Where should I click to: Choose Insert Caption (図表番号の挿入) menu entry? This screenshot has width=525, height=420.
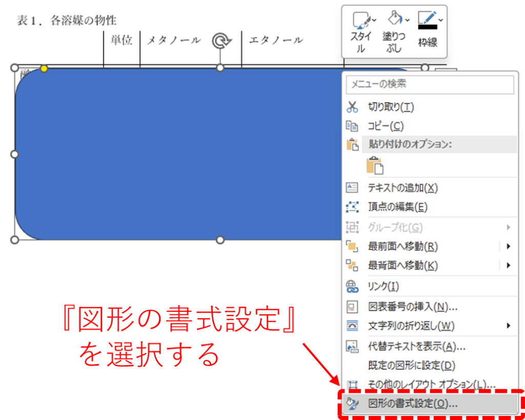pos(412,307)
